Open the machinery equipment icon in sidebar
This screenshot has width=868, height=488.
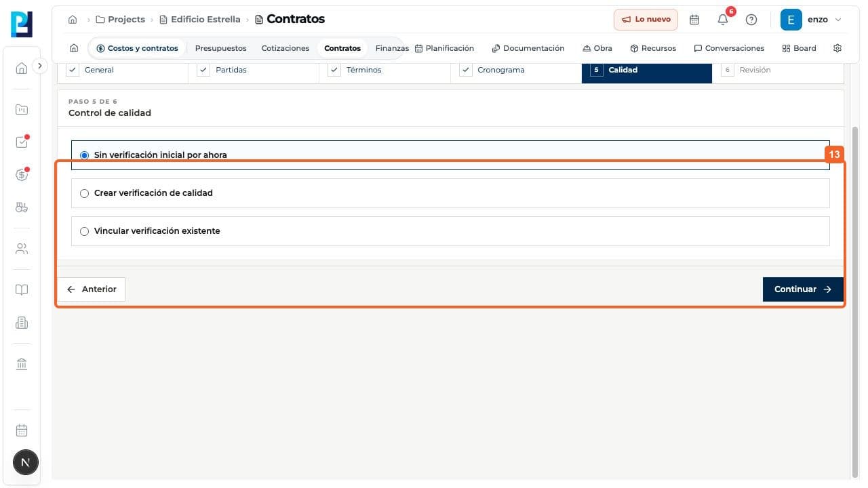22,207
